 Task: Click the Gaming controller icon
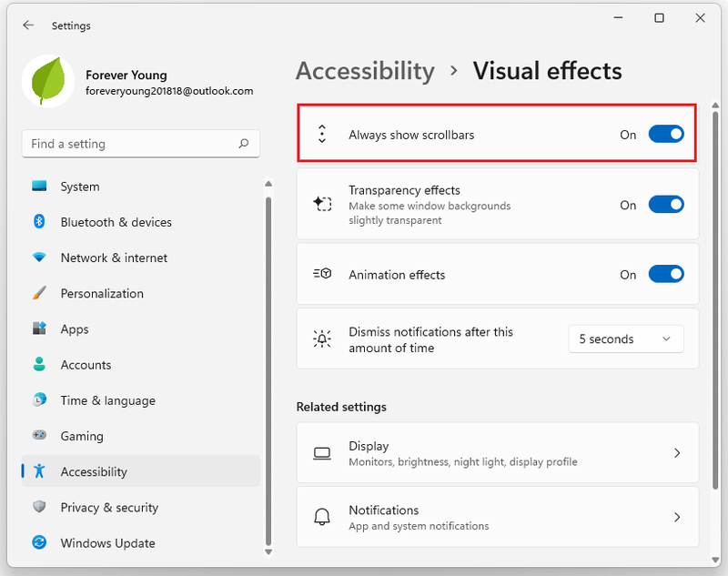tap(39, 435)
